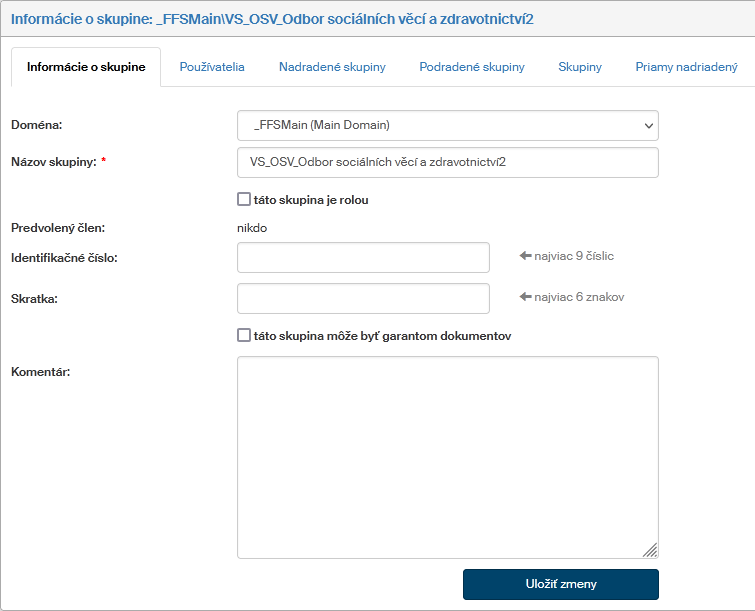The width and height of the screenshot is (755, 611).
Task: Toggle 'táto skupina môže byť garantom dokumentov'
Action: coord(244,336)
